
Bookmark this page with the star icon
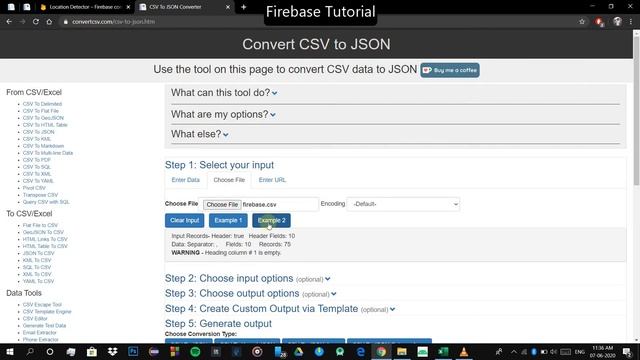(x=582, y=22)
